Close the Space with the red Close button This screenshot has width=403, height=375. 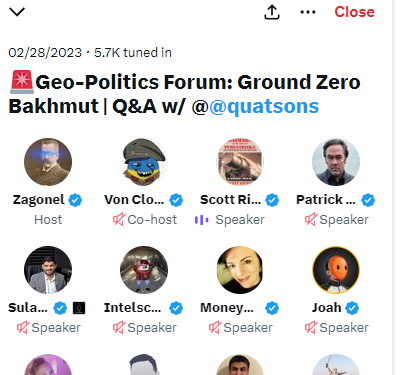click(354, 12)
